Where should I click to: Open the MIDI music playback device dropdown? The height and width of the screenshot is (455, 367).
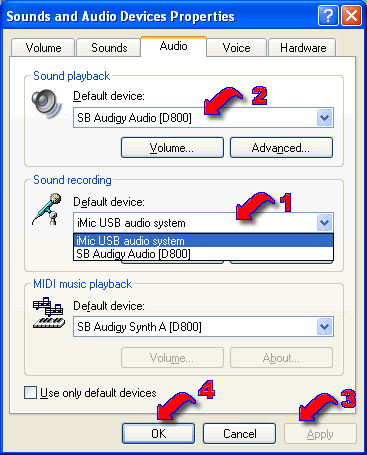click(x=325, y=327)
